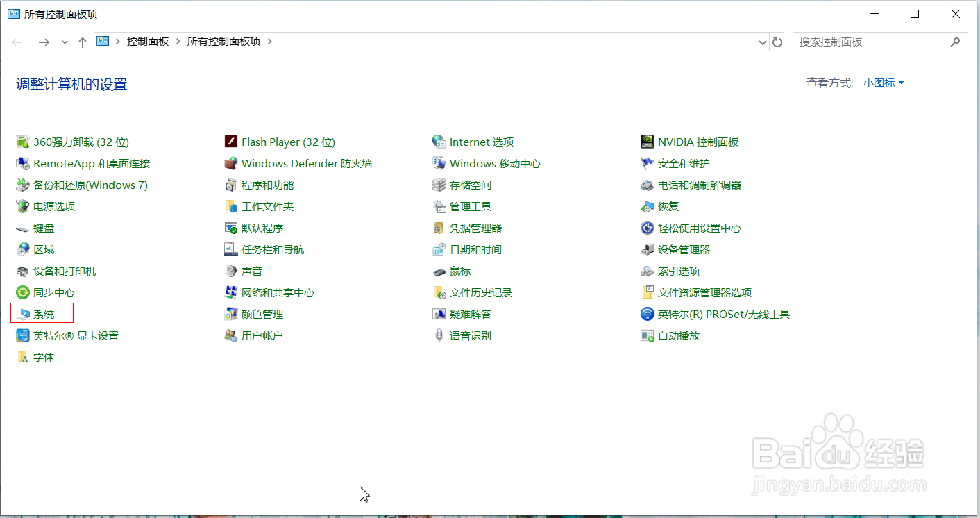Open 设备管理器 link
The height and width of the screenshot is (518, 980).
[x=684, y=249]
